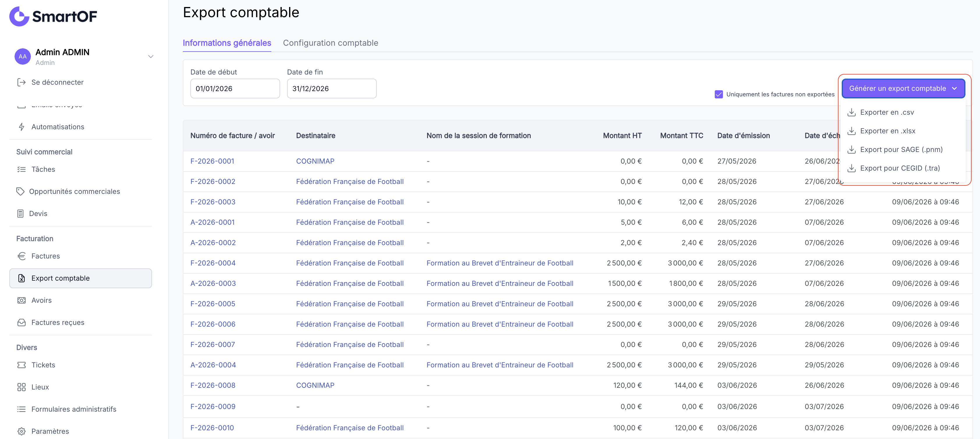Image resolution: width=980 pixels, height=439 pixels.
Task: Open Opportunités commerciales page
Action: (74, 191)
